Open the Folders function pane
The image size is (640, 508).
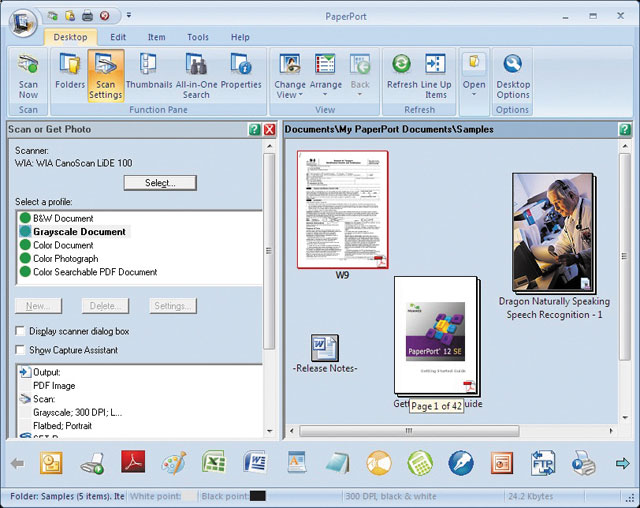pyautogui.click(x=70, y=72)
